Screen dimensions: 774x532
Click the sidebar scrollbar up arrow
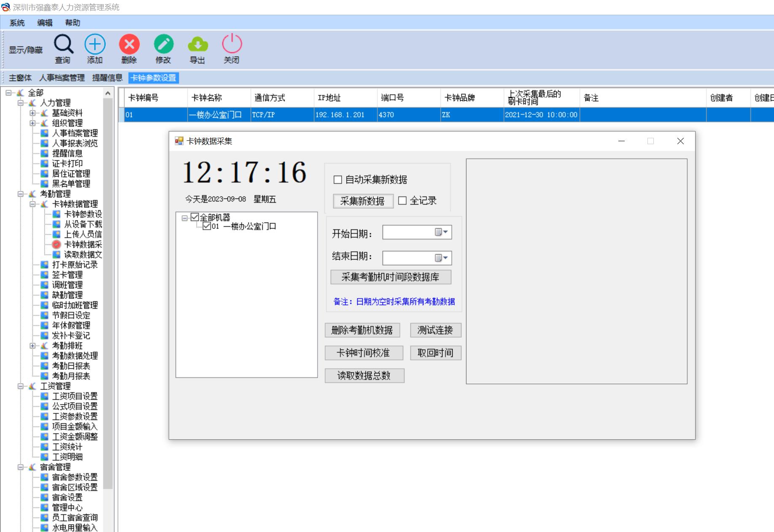click(108, 93)
